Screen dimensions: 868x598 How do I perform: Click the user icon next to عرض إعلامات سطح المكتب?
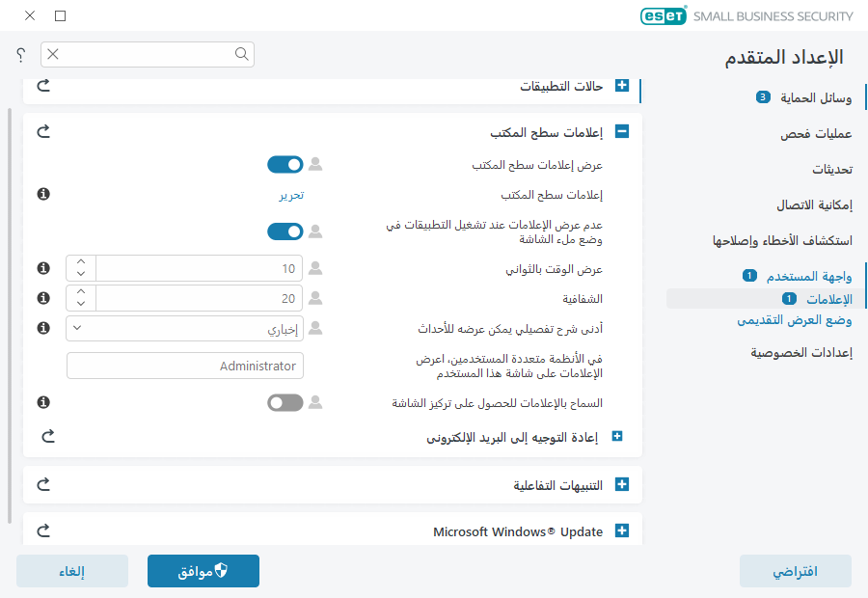click(x=314, y=164)
